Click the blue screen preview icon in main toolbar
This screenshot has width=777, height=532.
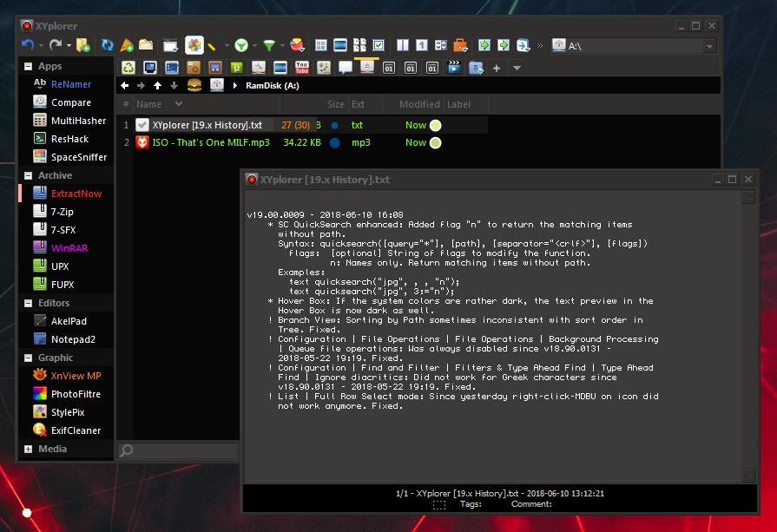(340, 45)
